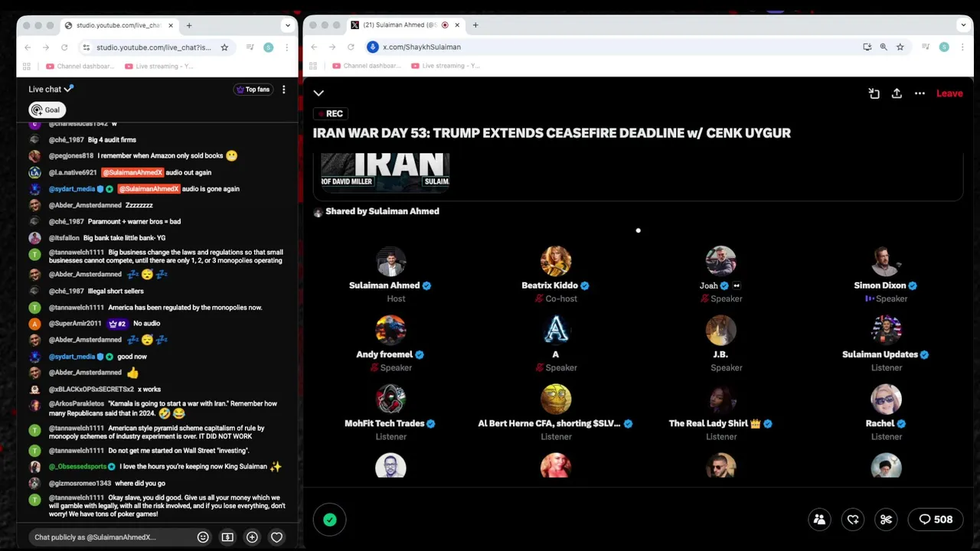Open the Space participants list icon

(x=819, y=520)
